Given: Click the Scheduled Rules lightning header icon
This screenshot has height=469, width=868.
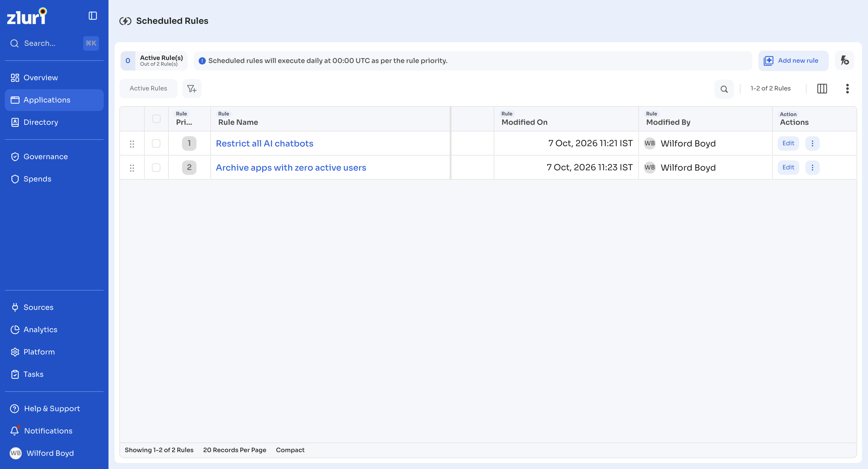Looking at the screenshot, I should pos(125,21).
